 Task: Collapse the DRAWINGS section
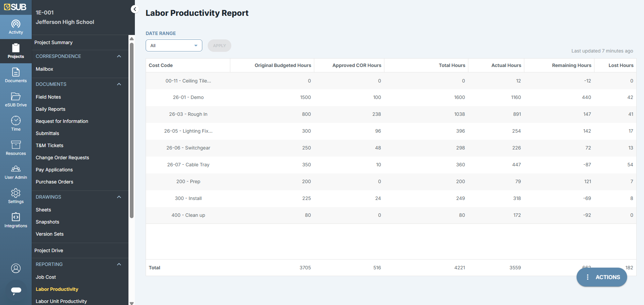click(x=119, y=197)
